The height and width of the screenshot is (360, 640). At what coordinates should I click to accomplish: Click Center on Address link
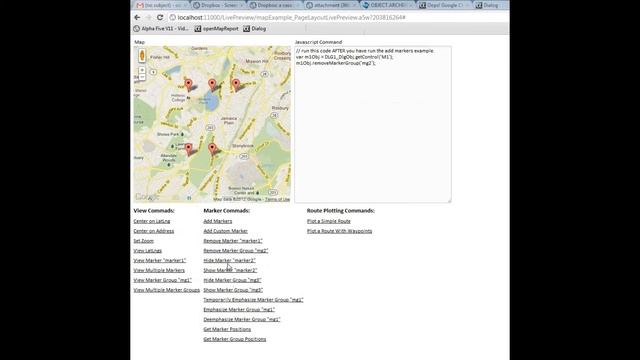[153, 231]
